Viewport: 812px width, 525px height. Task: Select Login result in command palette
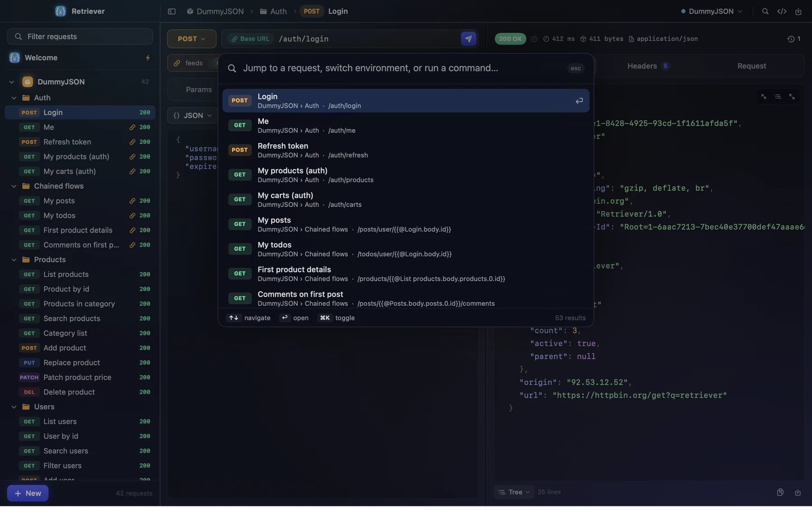[406, 101]
